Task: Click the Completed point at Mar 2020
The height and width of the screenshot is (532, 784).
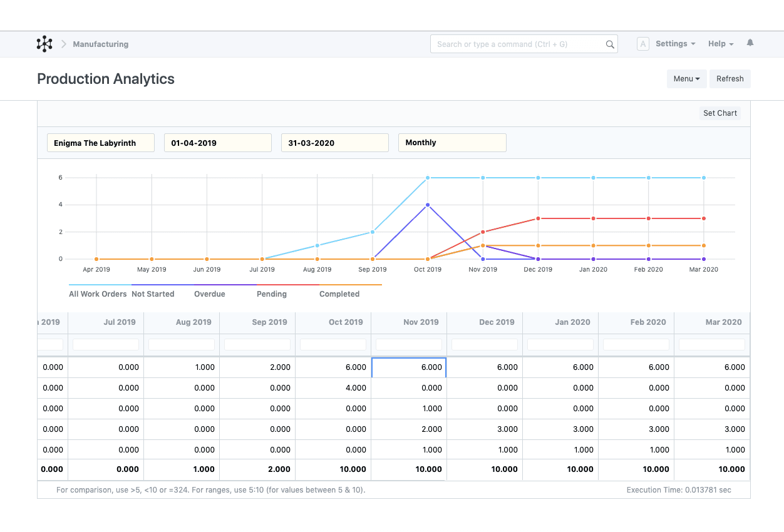Action: [x=704, y=245]
